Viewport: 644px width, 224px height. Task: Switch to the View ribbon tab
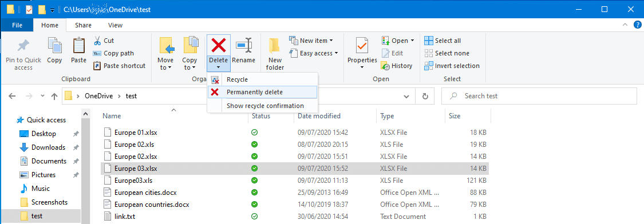(x=115, y=25)
